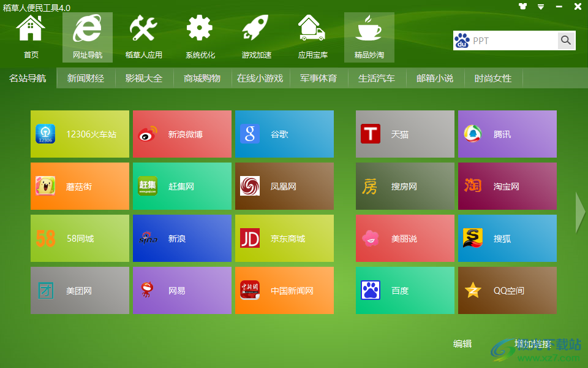588x368 pixels.
Task: Open the 天猫 tile
Action: (x=405, y=134)
